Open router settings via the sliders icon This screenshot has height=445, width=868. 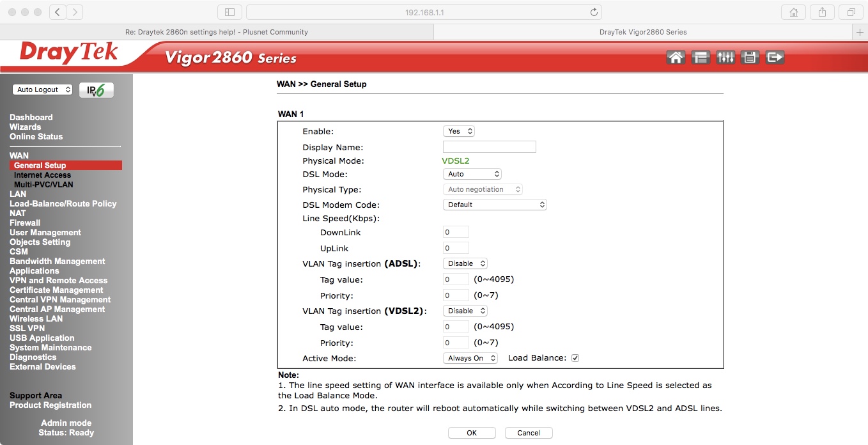coord(725,57)
